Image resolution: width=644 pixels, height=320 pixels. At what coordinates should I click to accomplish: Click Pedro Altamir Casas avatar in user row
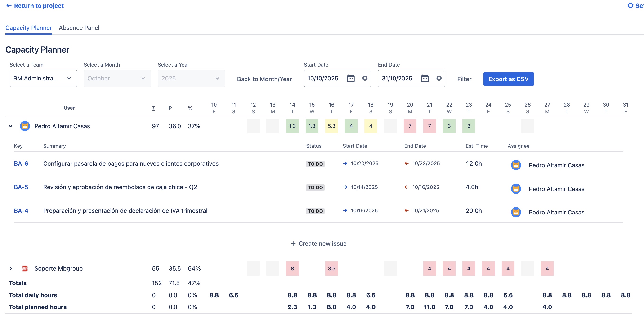(x=25, y=126)
